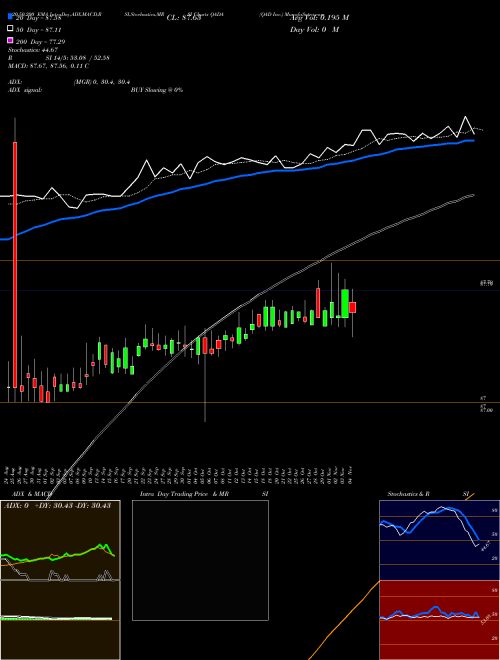Image resolution: width=500 pixels, height=660 pixels.
Task: Click the 'Day Vol: 0 M' text
Action: (x=314, y=29)
